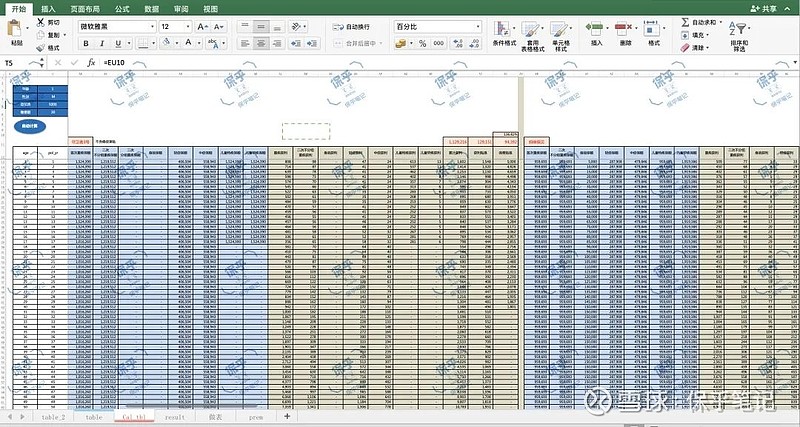
Task: Toggle align text left
Action: tap(245, 43)
